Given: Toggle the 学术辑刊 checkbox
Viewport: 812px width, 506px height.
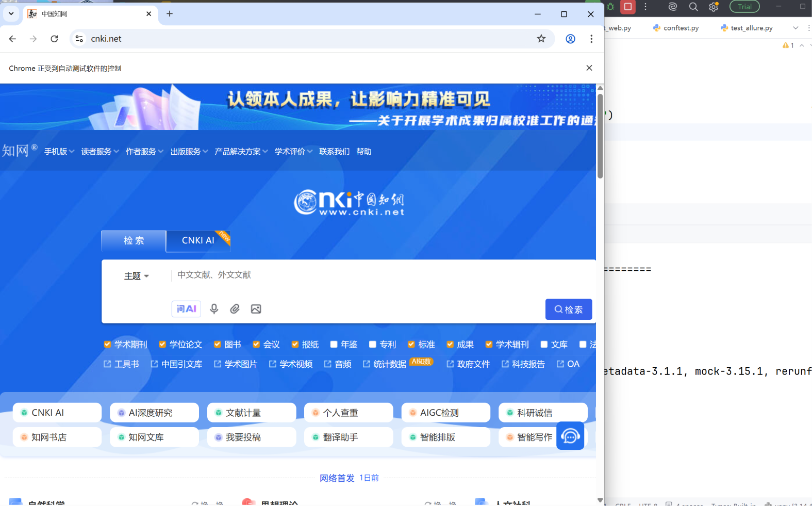Looking at the screenshot, I should pyautogui.click(x=489, y=345).
